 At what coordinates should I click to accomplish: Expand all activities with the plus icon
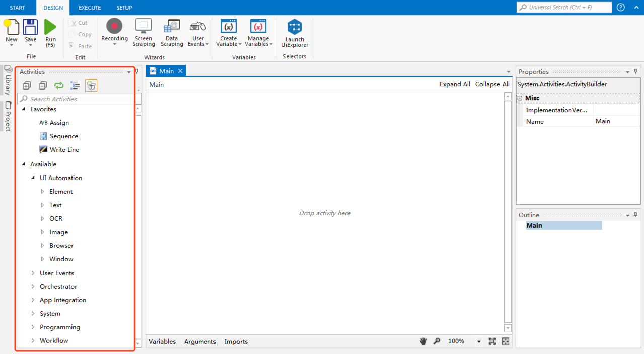27,86
